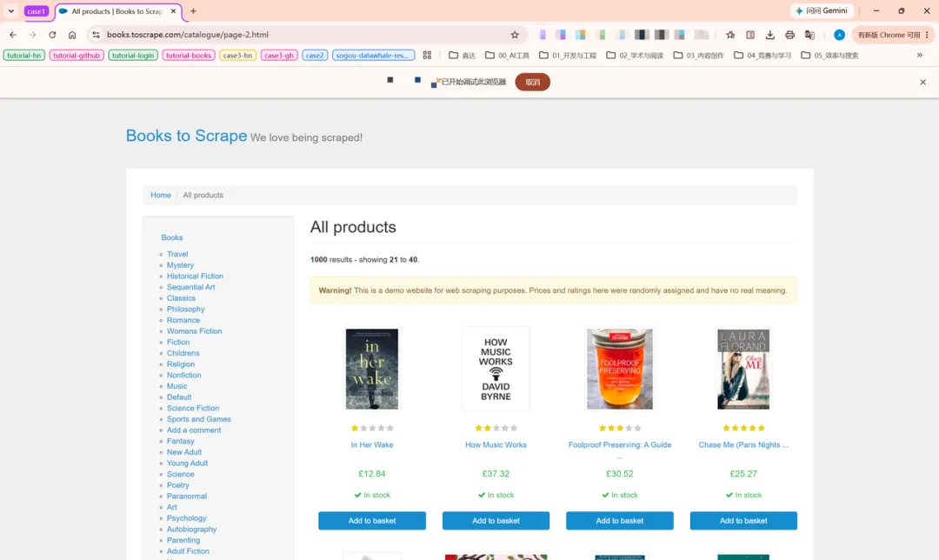The image size is (939, 560).
Task: Expand the tab search dropdown arrow
Action: [x=10, y=10]
